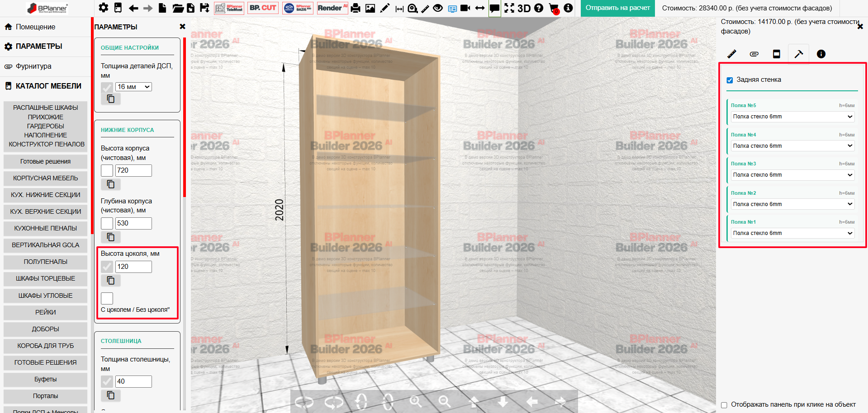Rotate the scene left around vertical axis
The image size is (868, 413).
pos(304,401)
